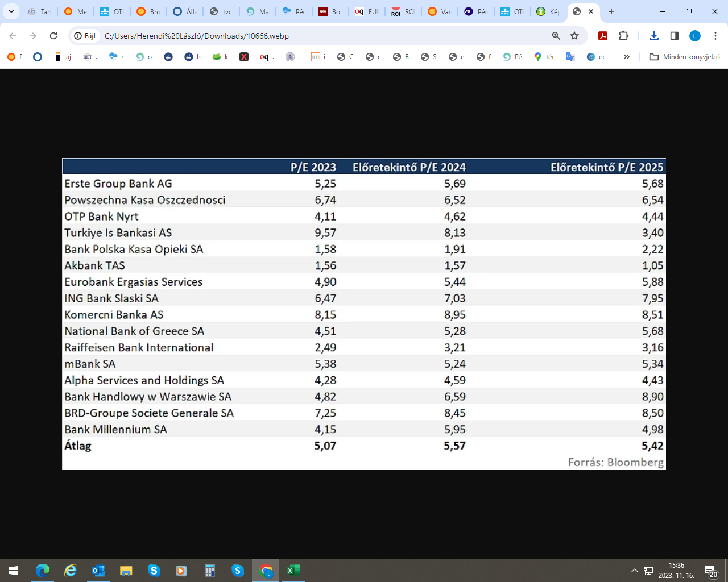The height and width of the screenshot is (582, 728).
Task: Open the 'Pé' bookmark
Action: [512, 57]
